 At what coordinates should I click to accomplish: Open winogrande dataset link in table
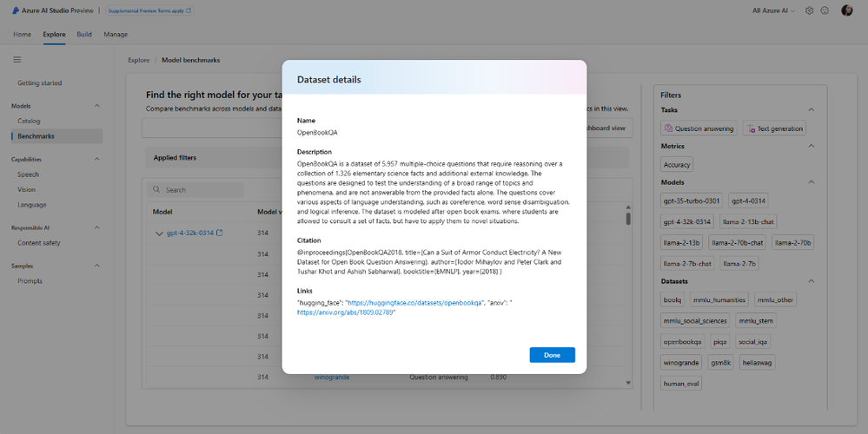[332, 378]
